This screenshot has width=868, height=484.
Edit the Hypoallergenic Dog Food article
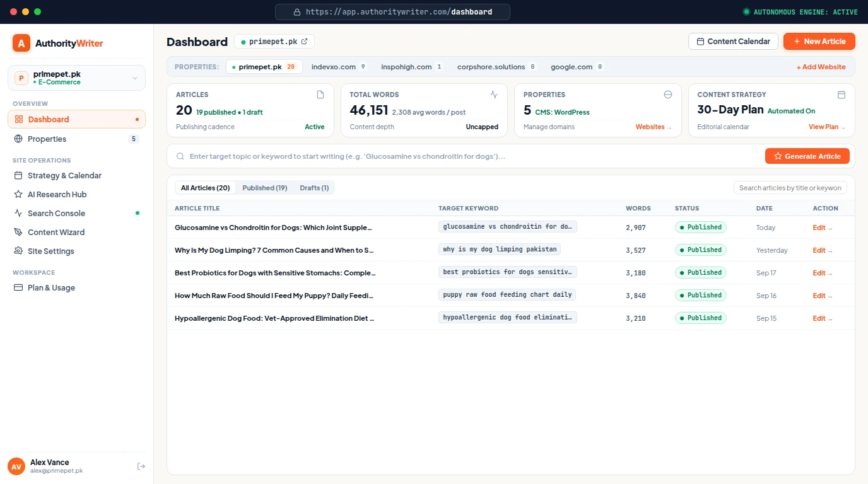pos(823,318)
